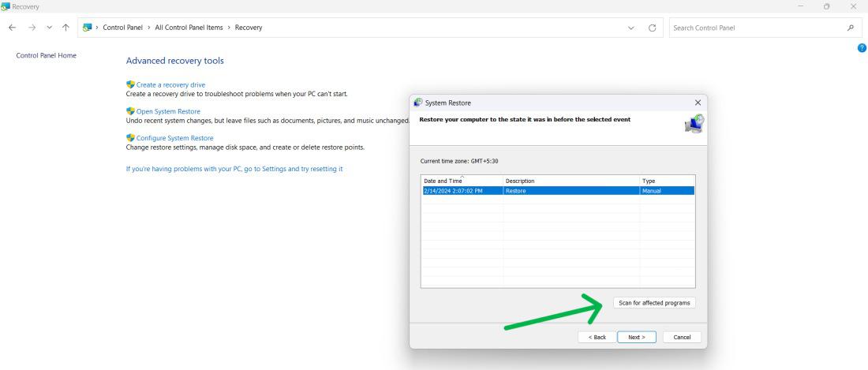Expand the address bar history dropdown
The height and width of the screenshot is (370, 868).
pos(631,28)
